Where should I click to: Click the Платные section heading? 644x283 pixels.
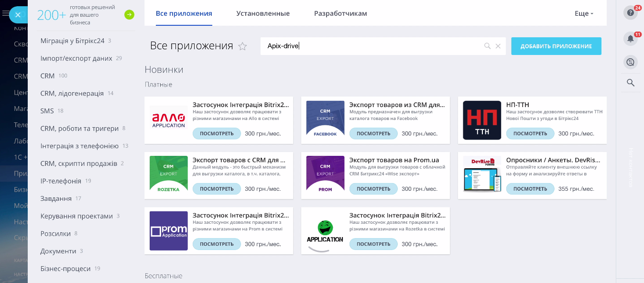point(159,85)
